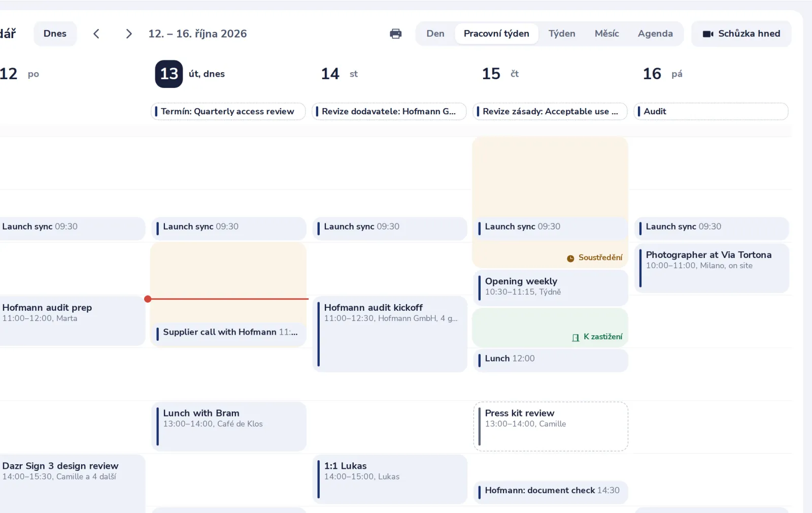Start instant meeting with Schůzka hned

coord(741,34)
